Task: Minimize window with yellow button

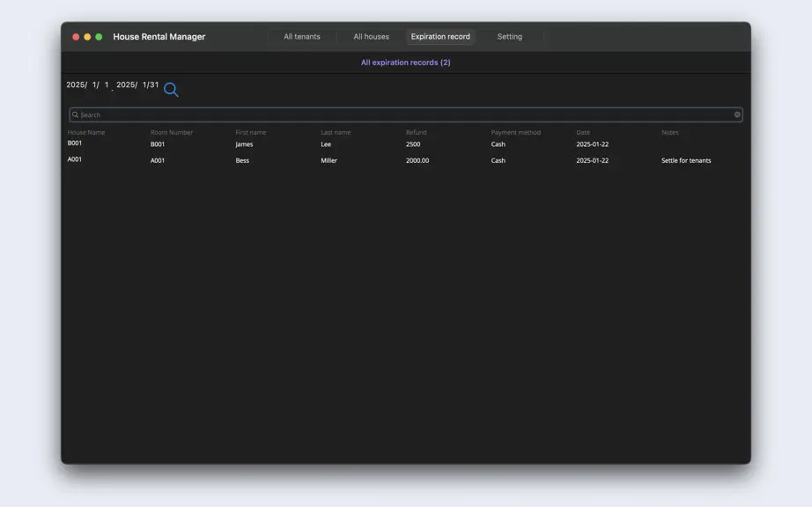Action: (87, 37)
